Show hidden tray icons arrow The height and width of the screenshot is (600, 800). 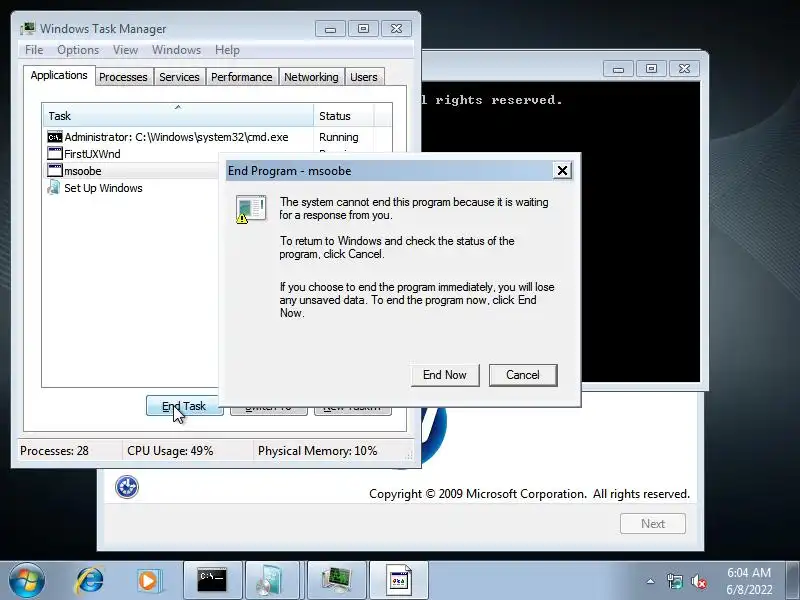[x=651, y=581]
